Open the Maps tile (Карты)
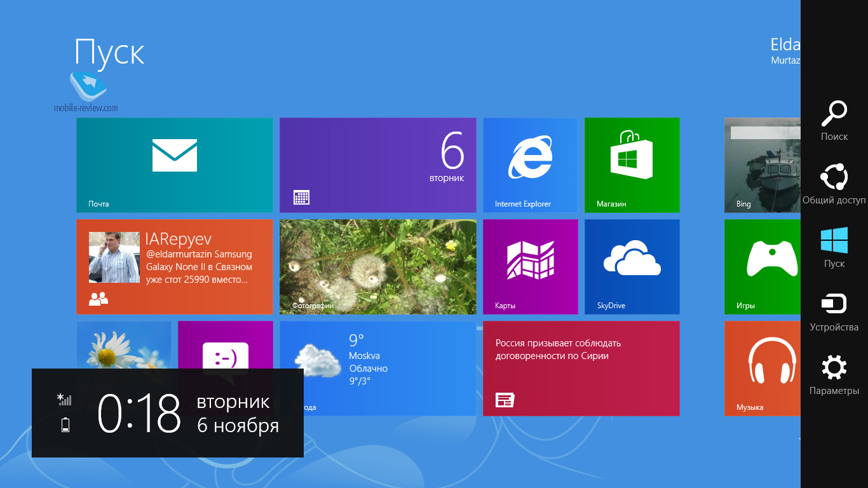868x488 pixels. click(x=531, y=267)
